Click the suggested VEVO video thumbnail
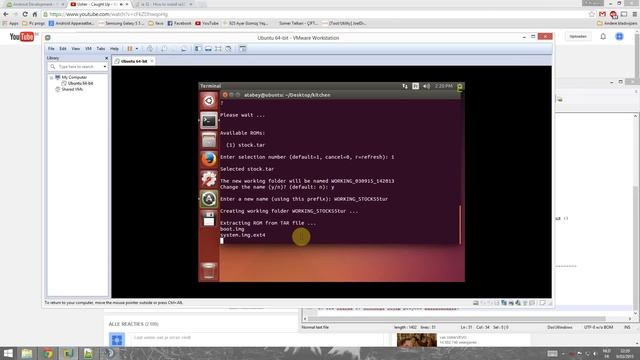The image size is (640, 360). tap(417, 340)
